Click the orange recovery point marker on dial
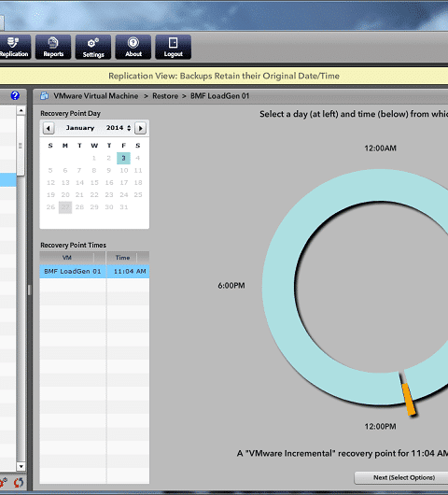Image resolution: width=448 pixels, height=495 pixels. pyautogui.click(x=409, y=399)
